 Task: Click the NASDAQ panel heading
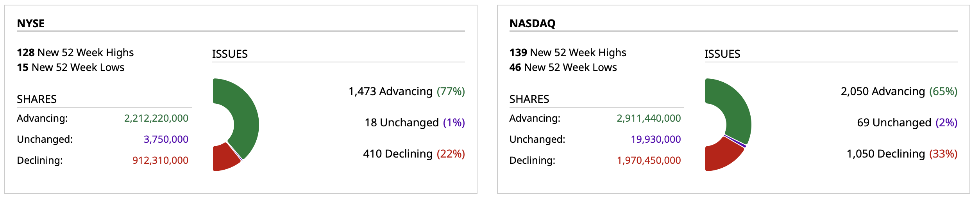point(532,23)
